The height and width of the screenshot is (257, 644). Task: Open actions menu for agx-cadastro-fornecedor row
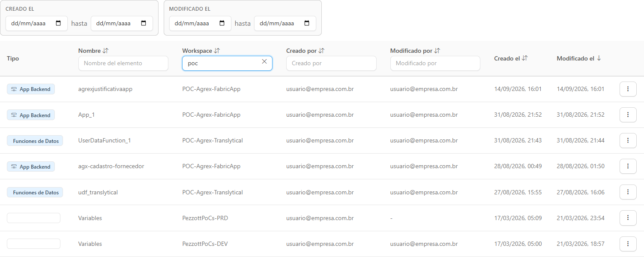pyautogui.click(x=628, y=166)
